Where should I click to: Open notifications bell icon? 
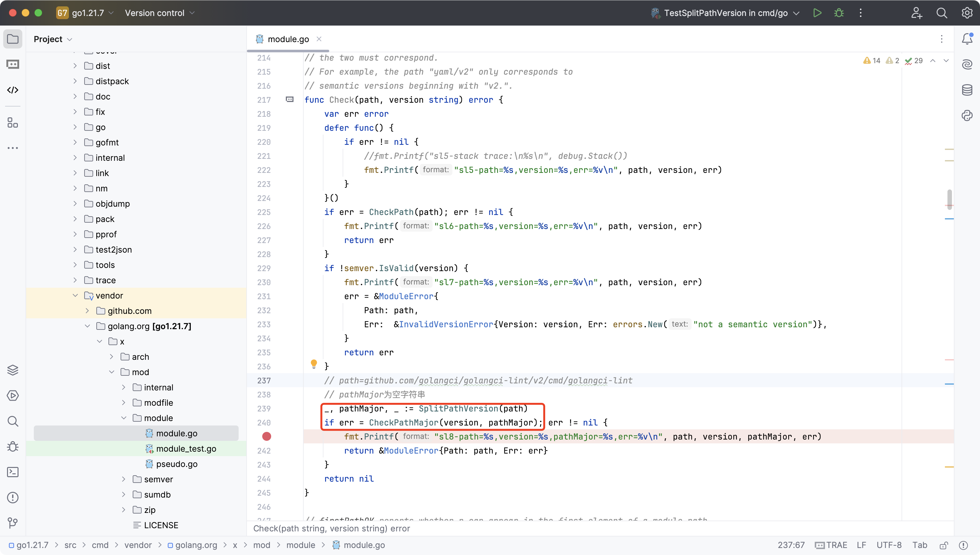point(967,39)
